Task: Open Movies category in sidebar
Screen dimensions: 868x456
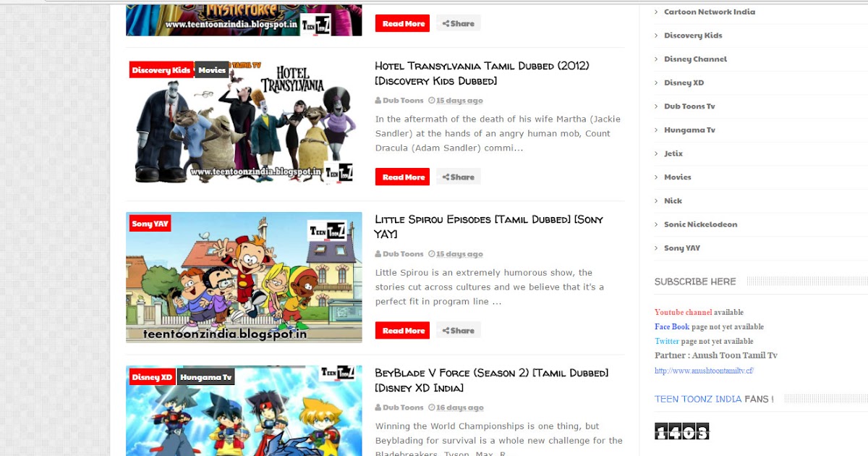Action: click(x=678, y=177)
